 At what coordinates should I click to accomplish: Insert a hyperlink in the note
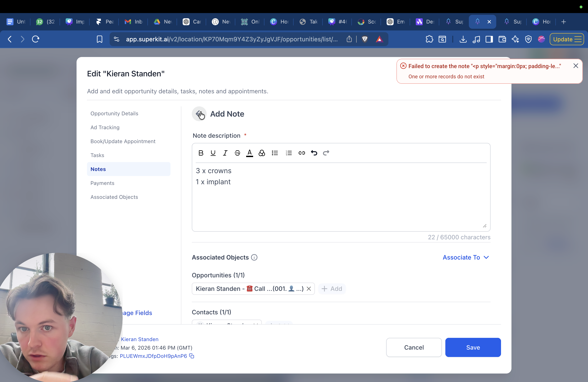301,153
